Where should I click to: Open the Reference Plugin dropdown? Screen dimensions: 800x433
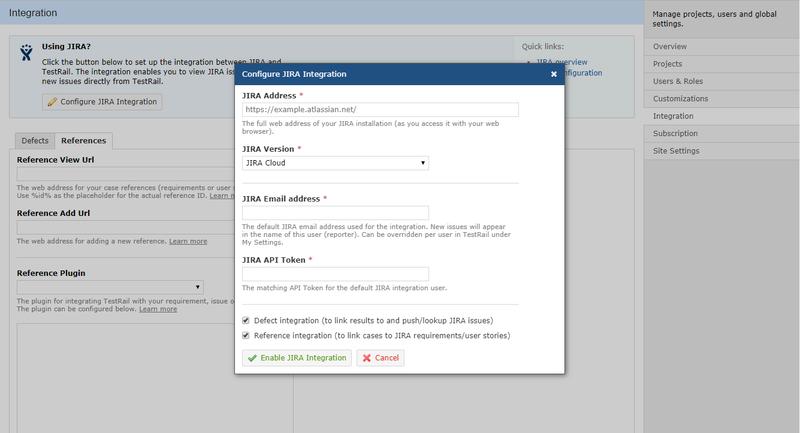click(110, 287)
